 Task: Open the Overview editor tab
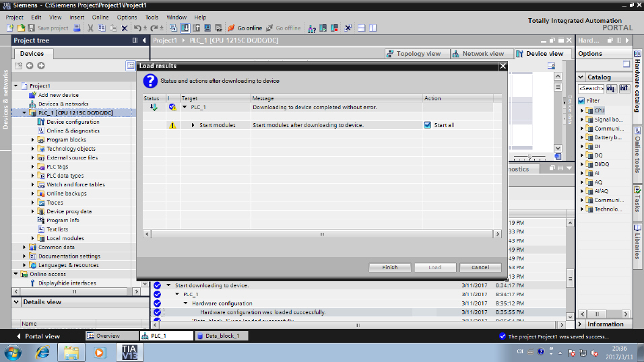[112, 336]
